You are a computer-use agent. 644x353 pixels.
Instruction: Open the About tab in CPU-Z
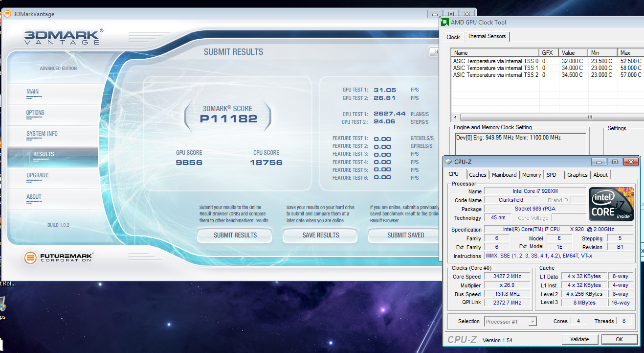600,175
